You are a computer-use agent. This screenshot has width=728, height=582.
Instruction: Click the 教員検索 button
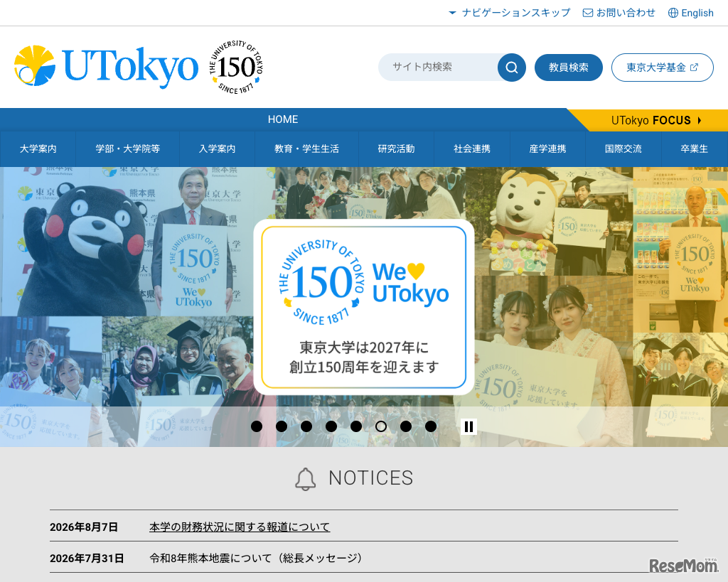569,68
